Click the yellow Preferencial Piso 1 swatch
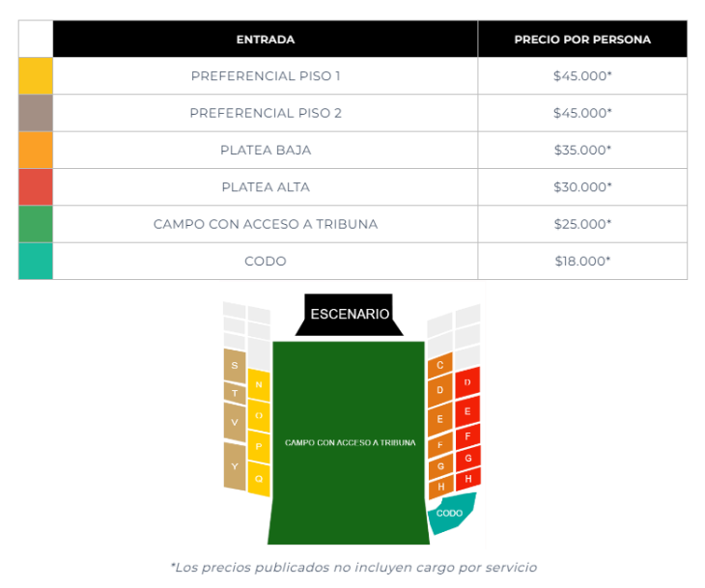This screenshot has height=588, width=705. [36, 76]
